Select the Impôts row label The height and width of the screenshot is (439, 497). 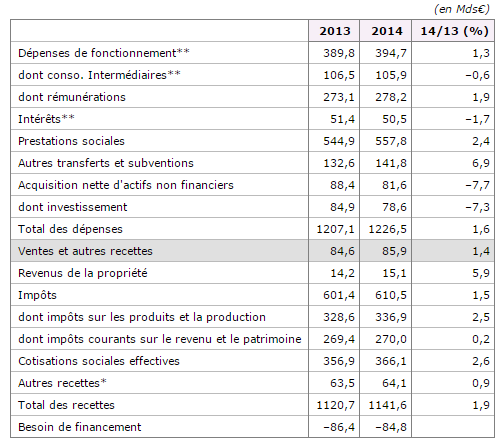click(37, 295)
